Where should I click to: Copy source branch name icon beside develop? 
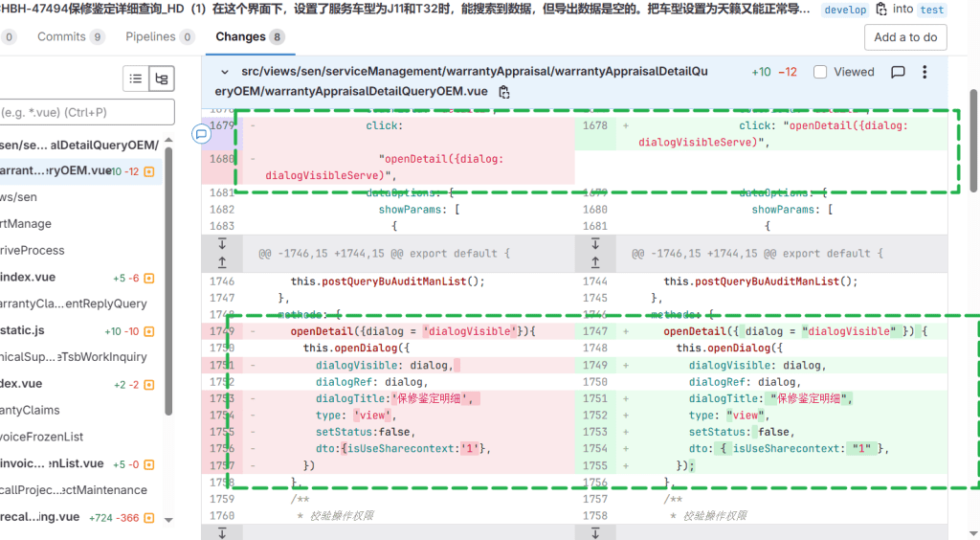(881, 10)
